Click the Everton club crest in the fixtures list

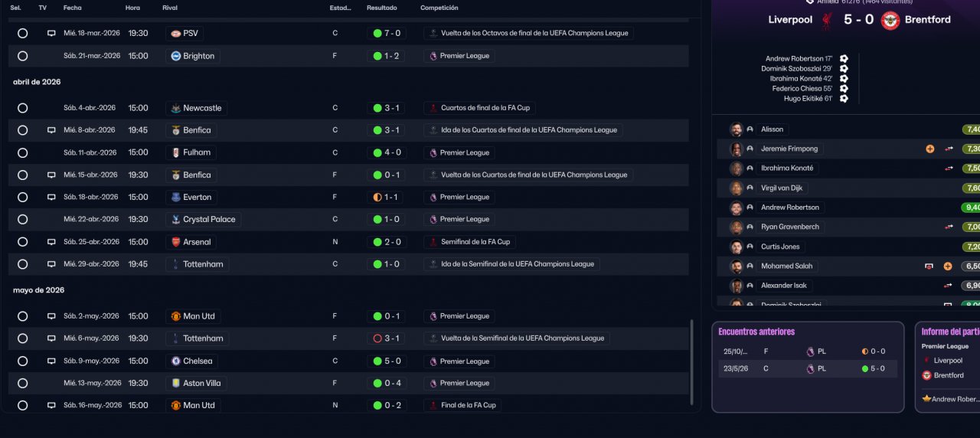(x=175, y=198)
